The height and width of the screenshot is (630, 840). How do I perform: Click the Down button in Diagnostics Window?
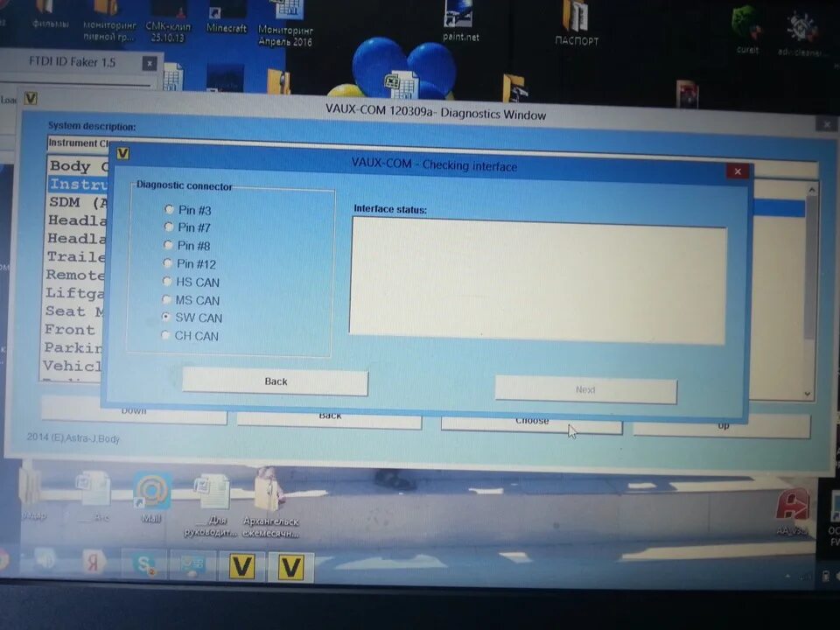(134, 412)
